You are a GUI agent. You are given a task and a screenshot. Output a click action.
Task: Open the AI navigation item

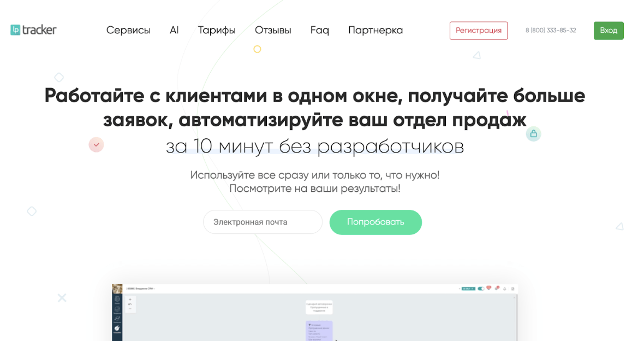[x=174, y=31]
